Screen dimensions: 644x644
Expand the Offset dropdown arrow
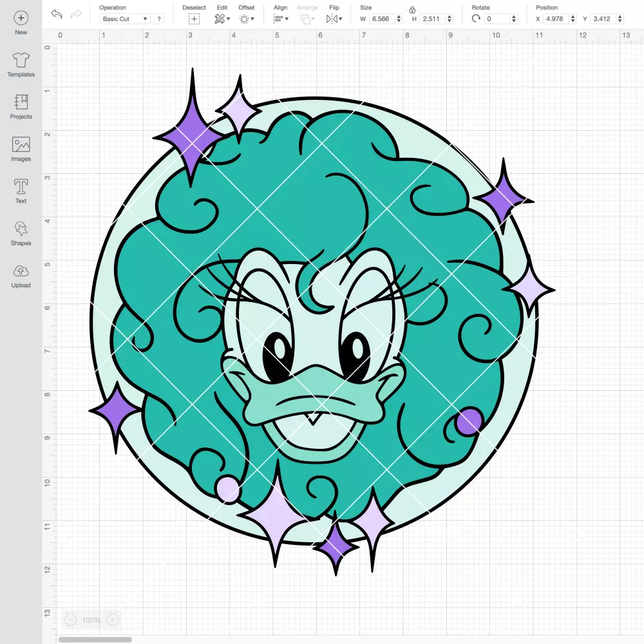coord(252,19)
